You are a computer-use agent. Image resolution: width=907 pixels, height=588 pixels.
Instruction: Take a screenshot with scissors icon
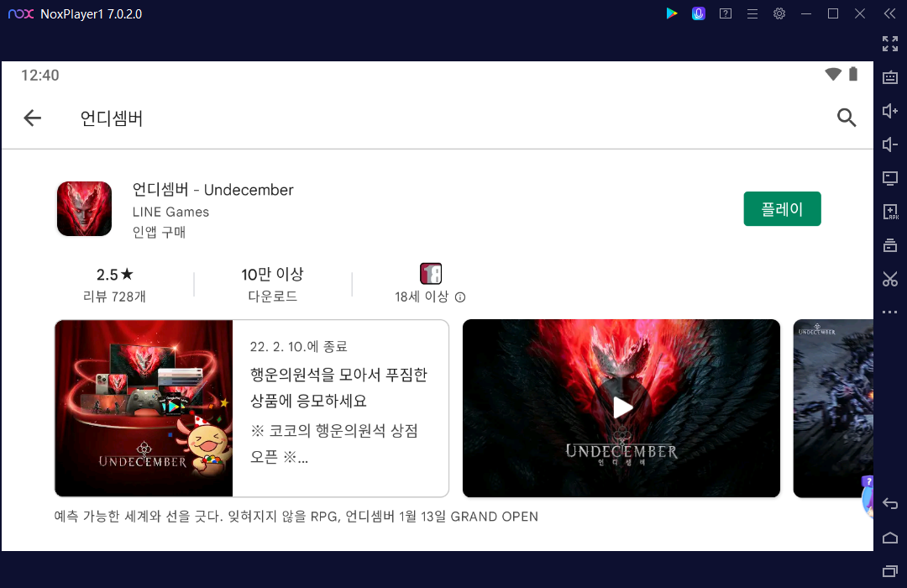[889, 279]
